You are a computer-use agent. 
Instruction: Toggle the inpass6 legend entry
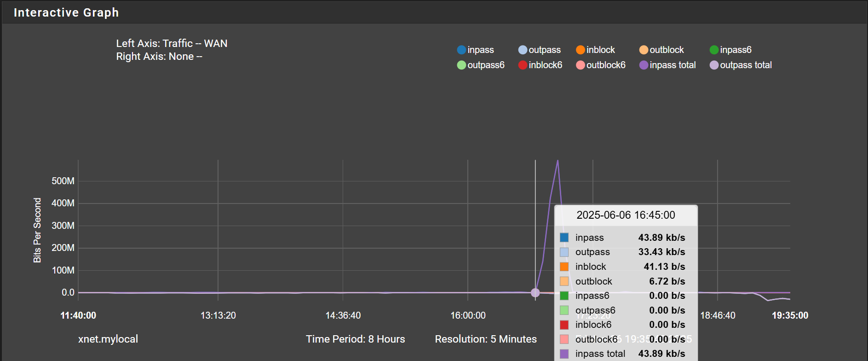point(730,50)
